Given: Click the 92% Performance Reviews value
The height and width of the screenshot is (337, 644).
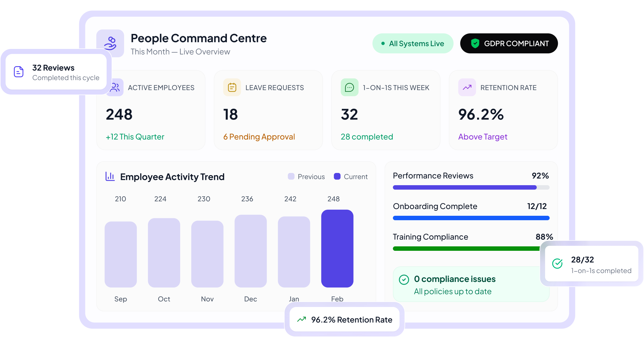Looking at the screenshot, I should click(x=540, y=176).
